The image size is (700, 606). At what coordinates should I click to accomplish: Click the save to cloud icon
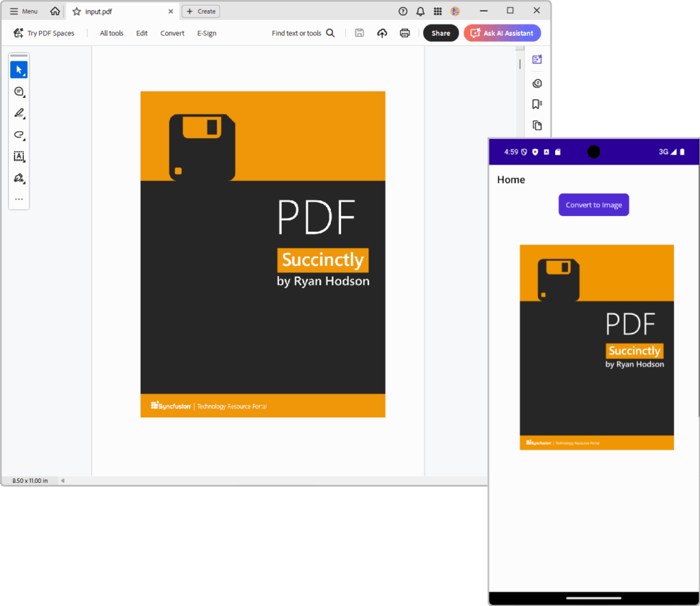pyautogui.click(x=382, y=32)
